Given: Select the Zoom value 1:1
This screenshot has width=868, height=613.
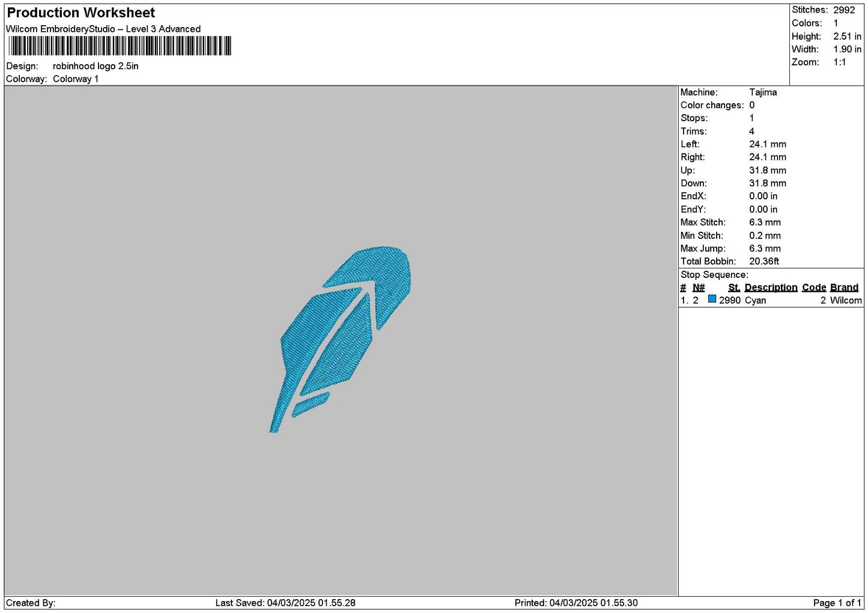Looking at the screenshot, I should coord(839,62).
